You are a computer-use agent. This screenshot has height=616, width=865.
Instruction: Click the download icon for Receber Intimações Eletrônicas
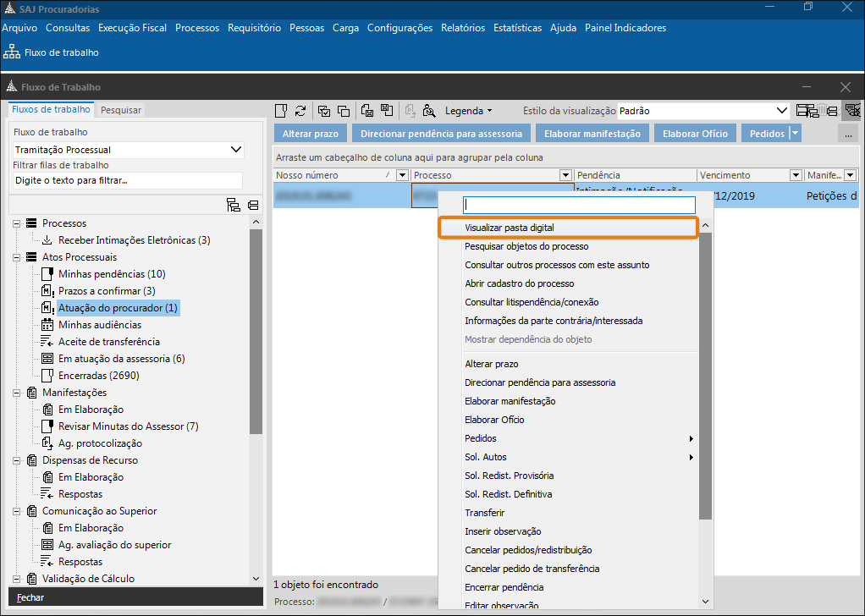(x=47, y=240)
